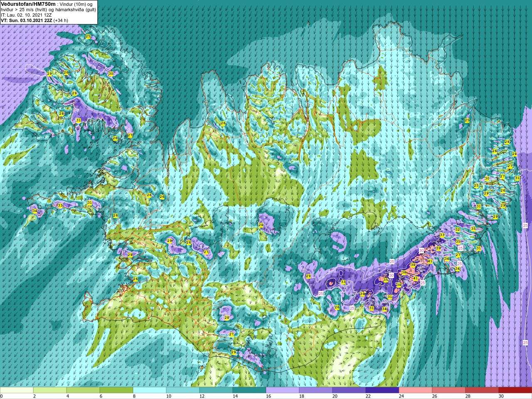Select the 8–10 m/s cyan legend swatch
The width and height of the screenshot is (532, 399).
150,390
